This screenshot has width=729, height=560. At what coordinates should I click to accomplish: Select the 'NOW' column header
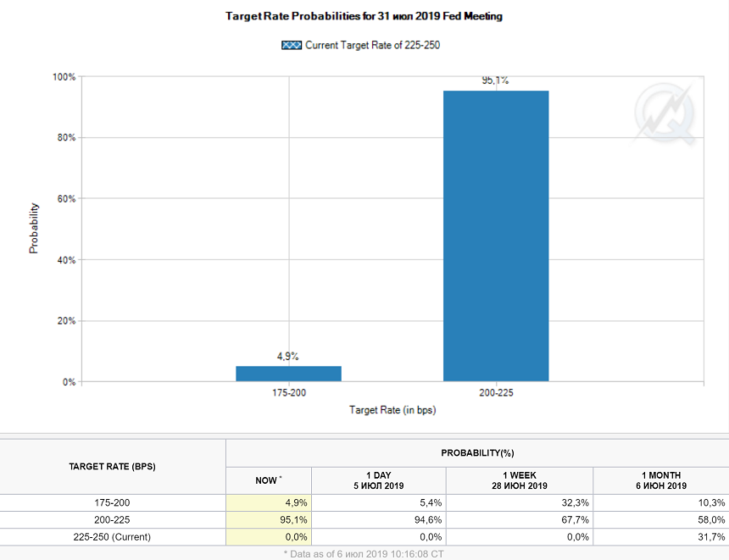pos(268,480)
